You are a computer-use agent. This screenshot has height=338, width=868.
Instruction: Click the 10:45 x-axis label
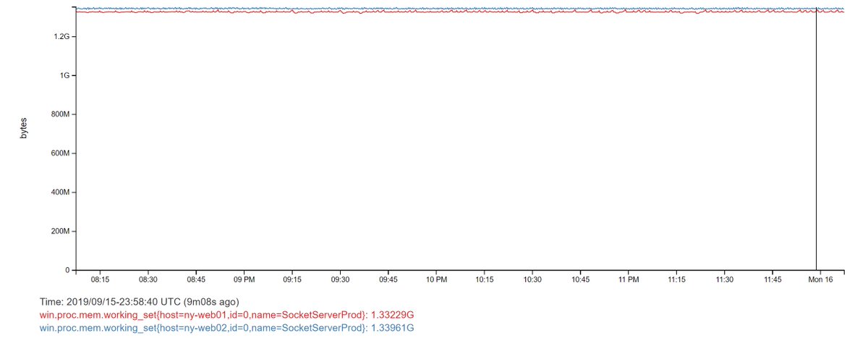[581, 279]
